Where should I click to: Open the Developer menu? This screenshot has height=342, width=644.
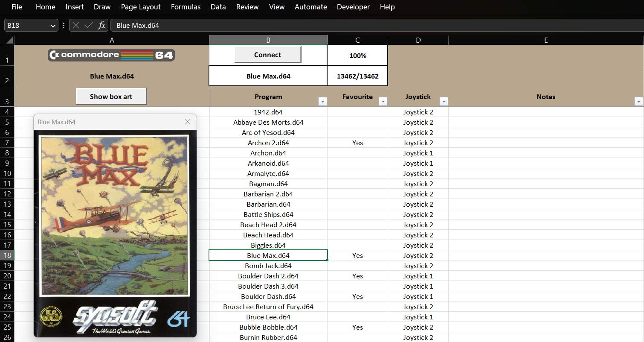[x=353, y=7]
